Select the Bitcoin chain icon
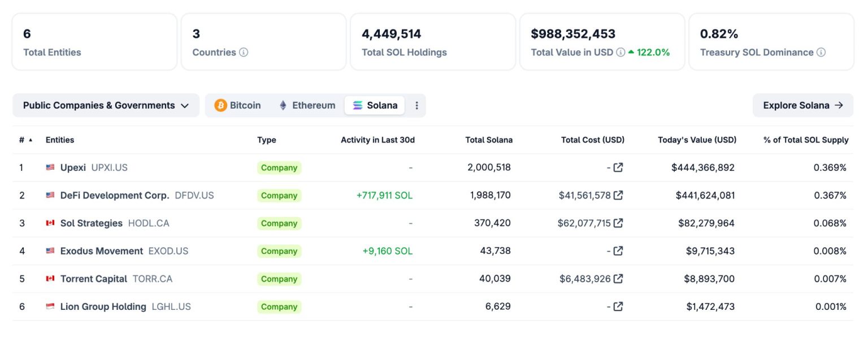This screenshot has height=337, width=868. 220,105
